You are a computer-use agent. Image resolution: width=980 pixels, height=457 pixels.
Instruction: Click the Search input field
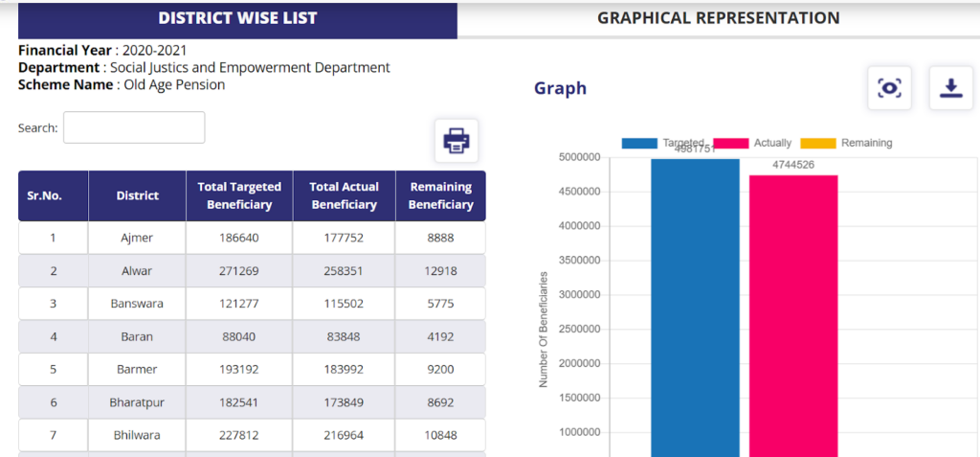[134, 127]
